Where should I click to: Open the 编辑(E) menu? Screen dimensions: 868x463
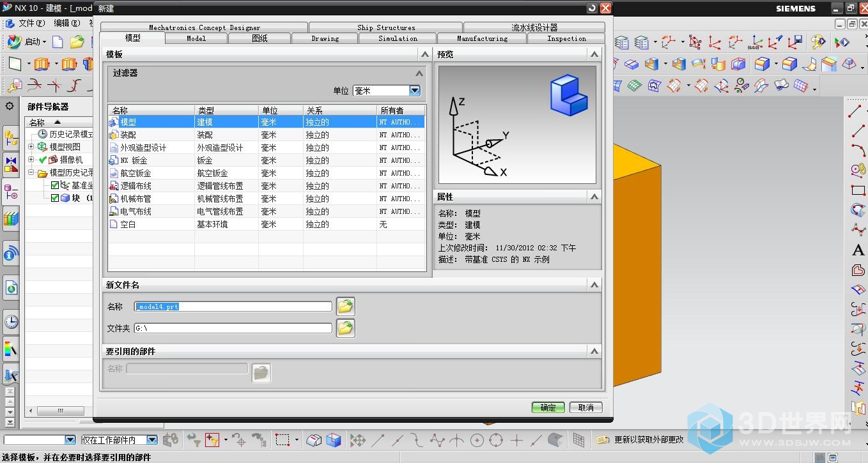point(66,23)
